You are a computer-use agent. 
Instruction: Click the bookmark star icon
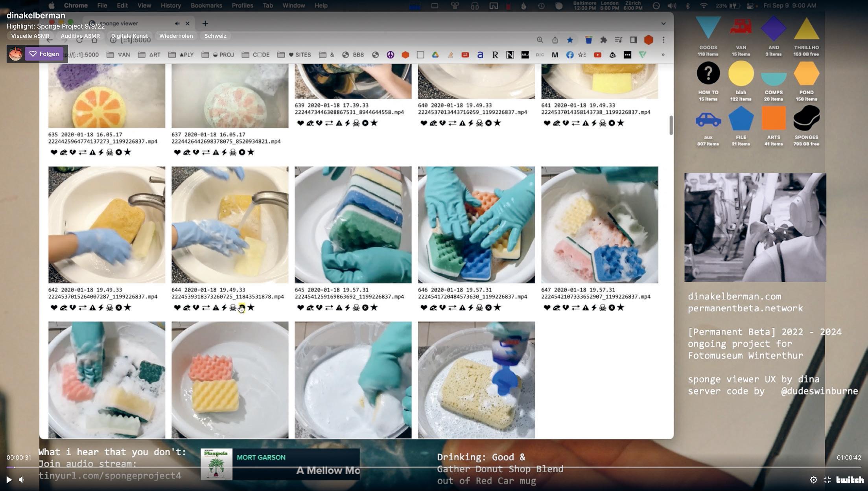pos(569,40)
